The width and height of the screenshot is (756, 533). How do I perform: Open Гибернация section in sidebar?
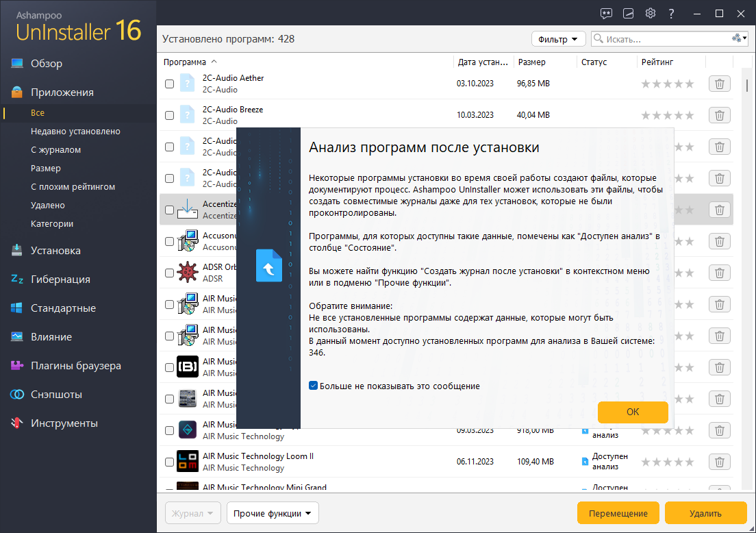tap(60, 280)
